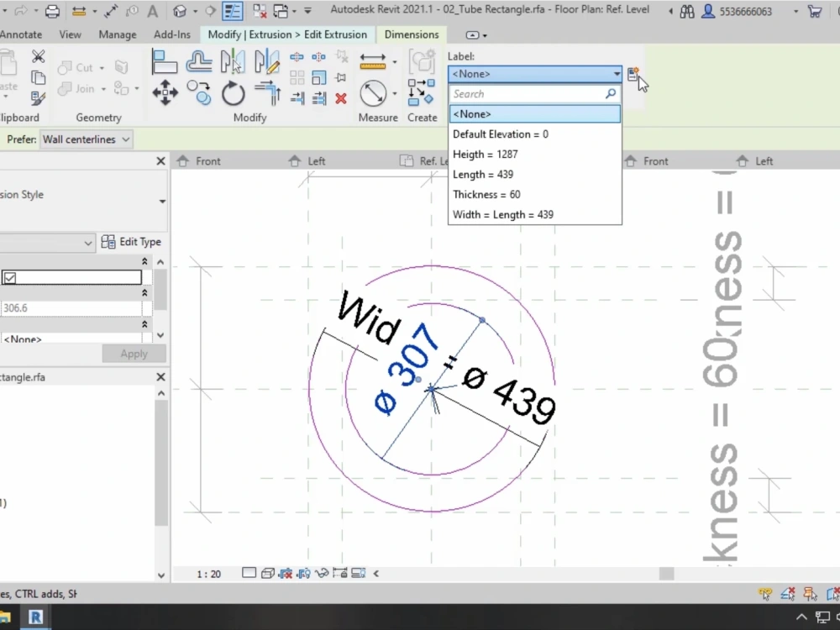Select Trim/Extend to Corner tool
Image resolution: width=840 pixels, height=630 pixels.
click(267, 92)
